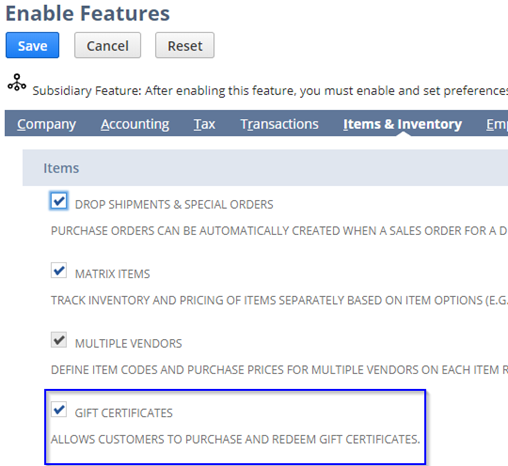
Task: Click the Gift Certificates label text
Action: point(124,413)
